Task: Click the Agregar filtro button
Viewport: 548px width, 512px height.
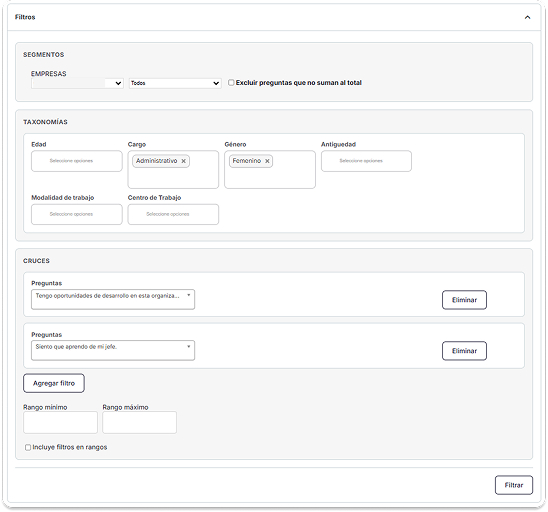Action: (54, 383)
